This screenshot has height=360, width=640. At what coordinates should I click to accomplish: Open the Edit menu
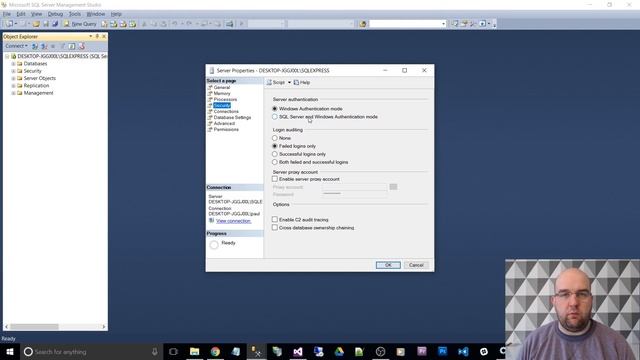21,14
